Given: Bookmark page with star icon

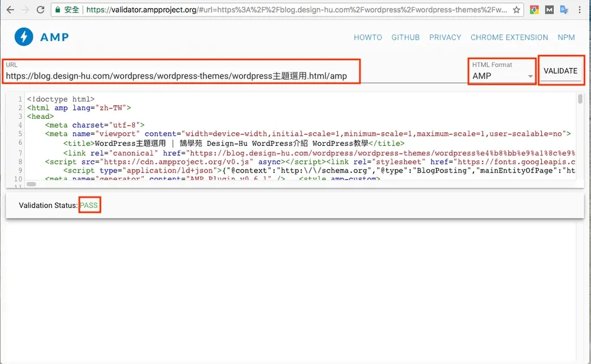Looking at the screenshot, I should tap(517, 10).
